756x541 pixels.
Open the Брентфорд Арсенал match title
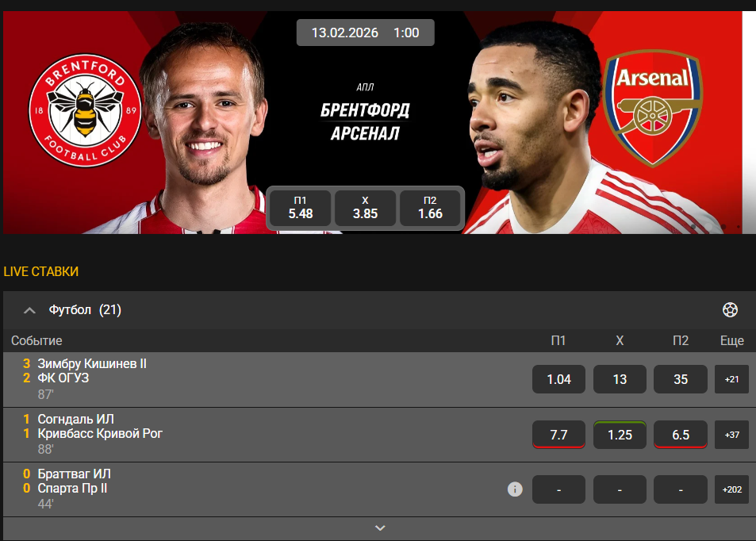click(x=365, y=121)
